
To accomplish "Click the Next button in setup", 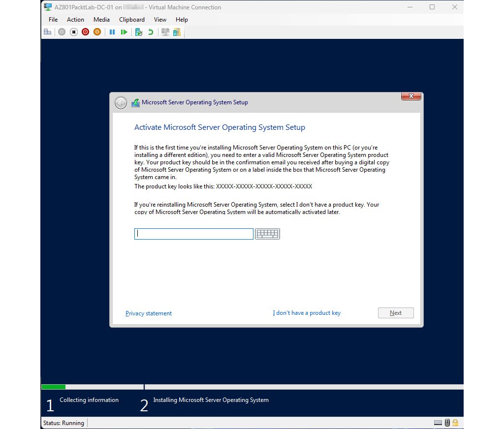I will tap(396, 313).
